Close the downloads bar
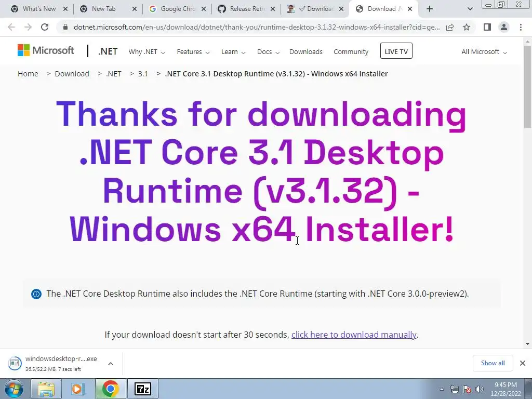Viewport: 532px width, 399px height. tap(523, 363)
